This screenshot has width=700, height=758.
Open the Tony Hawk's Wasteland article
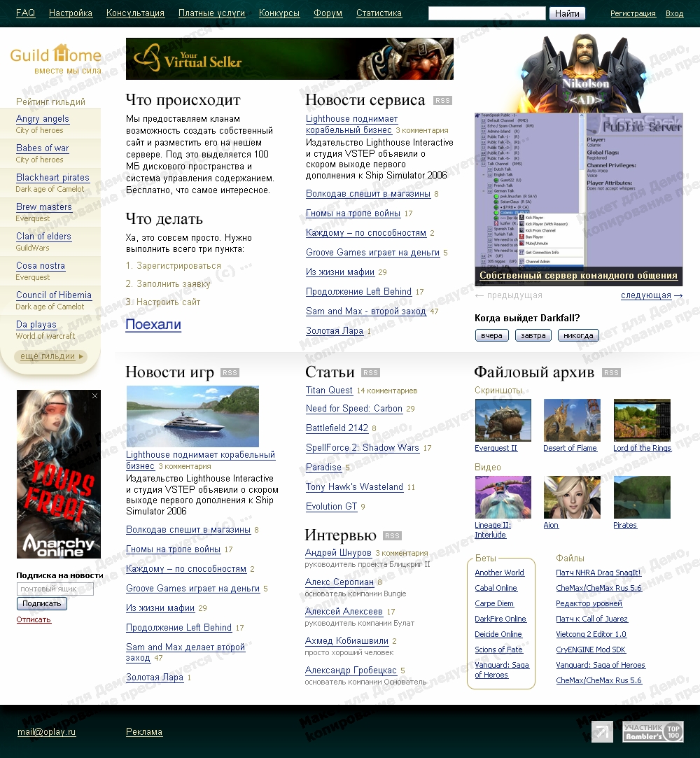pyautogui.click(x=354, y=487)
